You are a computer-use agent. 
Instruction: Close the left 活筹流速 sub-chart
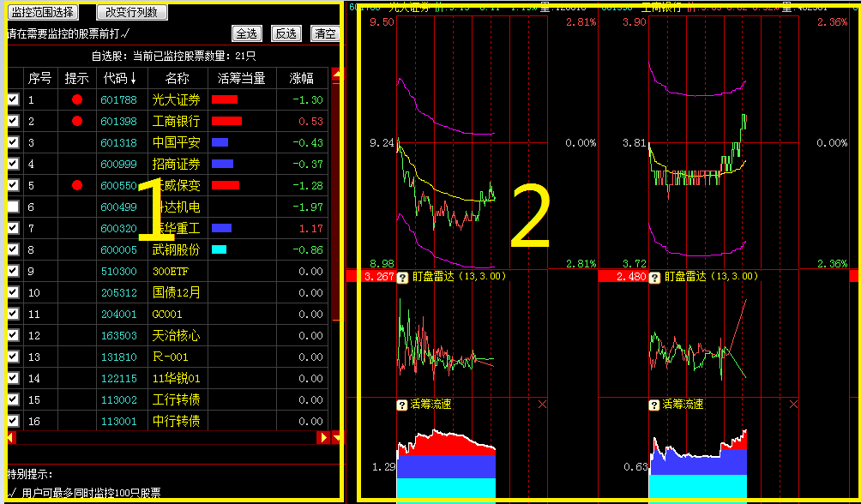point(542,404)
